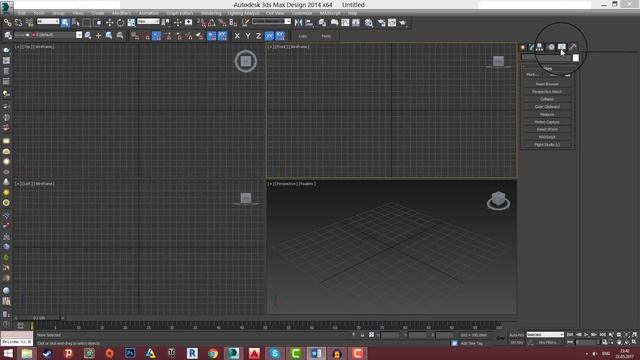Screen dimensions: 640x360
Task: Switch to the Modify command panel tab
Action: tap(531, 47)
